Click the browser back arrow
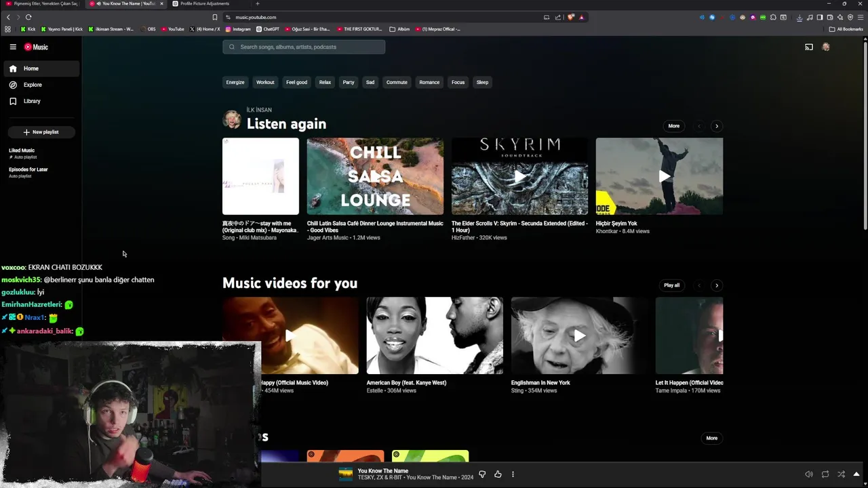The height and width of the screenshot is (488, 868). tap(8, 17)
